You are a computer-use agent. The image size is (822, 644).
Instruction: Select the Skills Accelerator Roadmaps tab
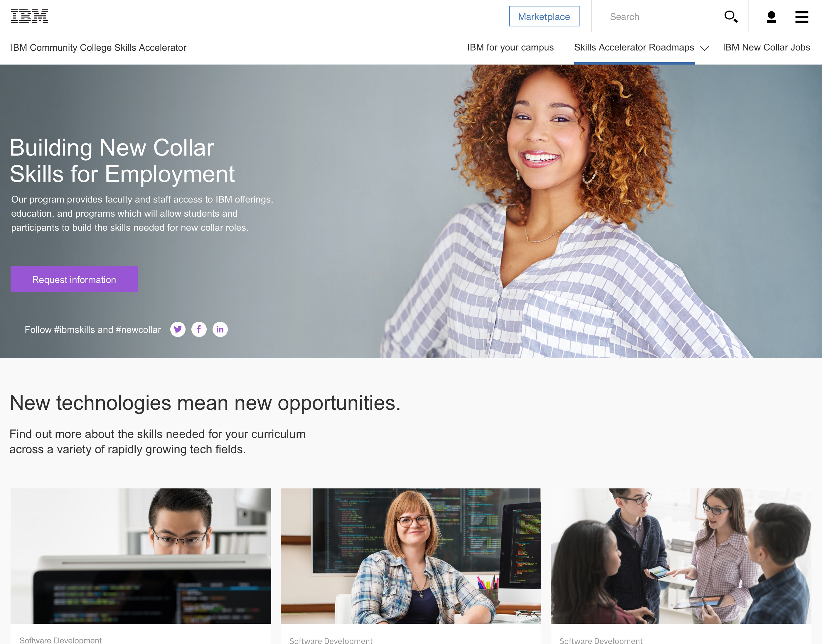click(x=634, y=48)
